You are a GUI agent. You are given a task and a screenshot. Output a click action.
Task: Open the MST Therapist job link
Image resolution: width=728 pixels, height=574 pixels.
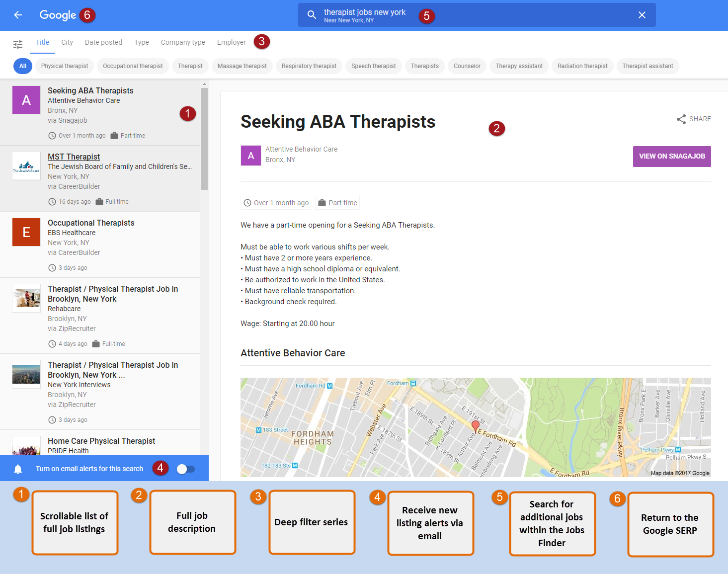74,157
